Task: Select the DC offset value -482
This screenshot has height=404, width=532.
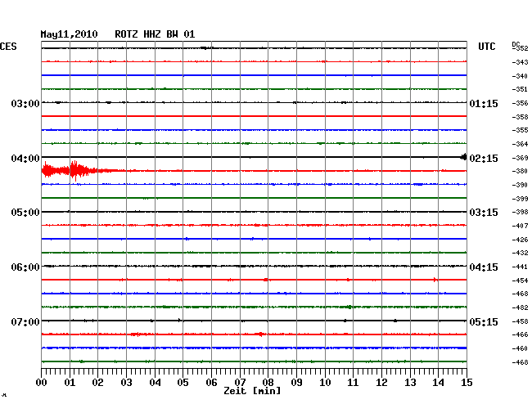Action: coord(520,307)
